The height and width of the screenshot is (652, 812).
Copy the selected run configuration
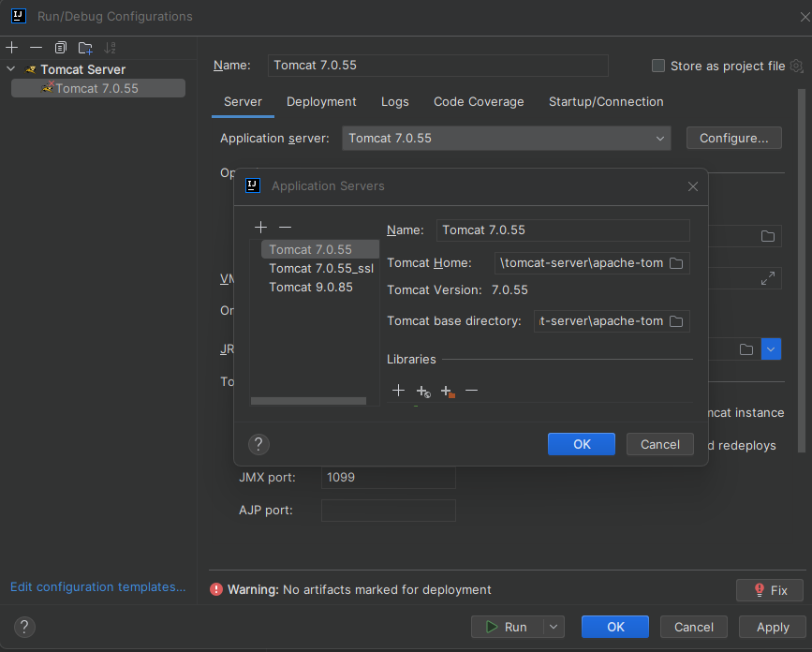coord(61,48)
